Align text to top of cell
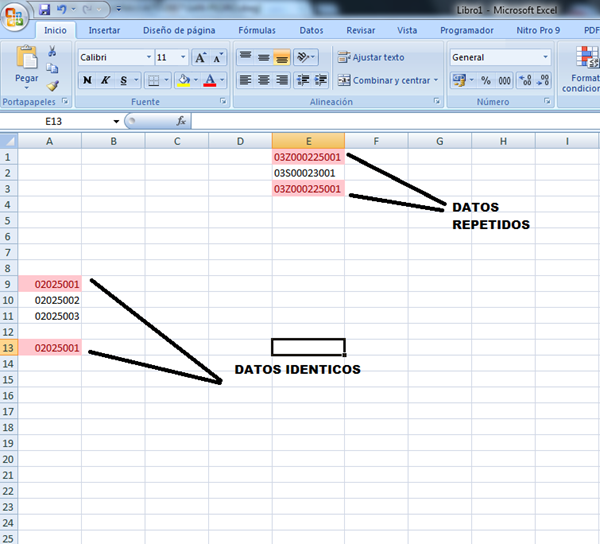 click(245, 57)
